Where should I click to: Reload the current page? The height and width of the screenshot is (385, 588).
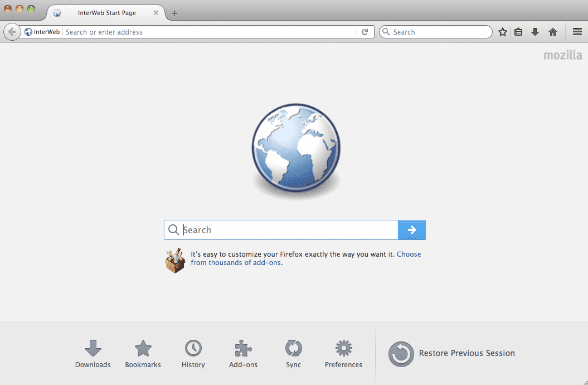coord(365,32)
